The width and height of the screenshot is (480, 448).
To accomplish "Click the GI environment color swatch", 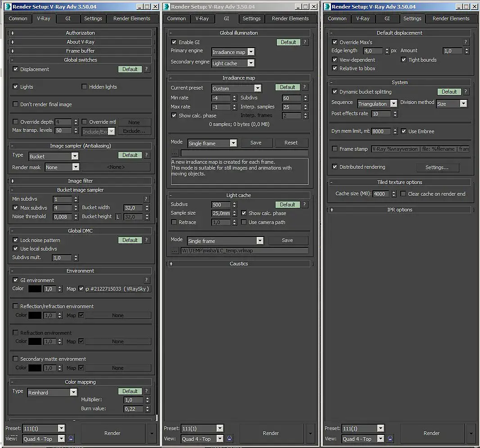I will 35,289.
